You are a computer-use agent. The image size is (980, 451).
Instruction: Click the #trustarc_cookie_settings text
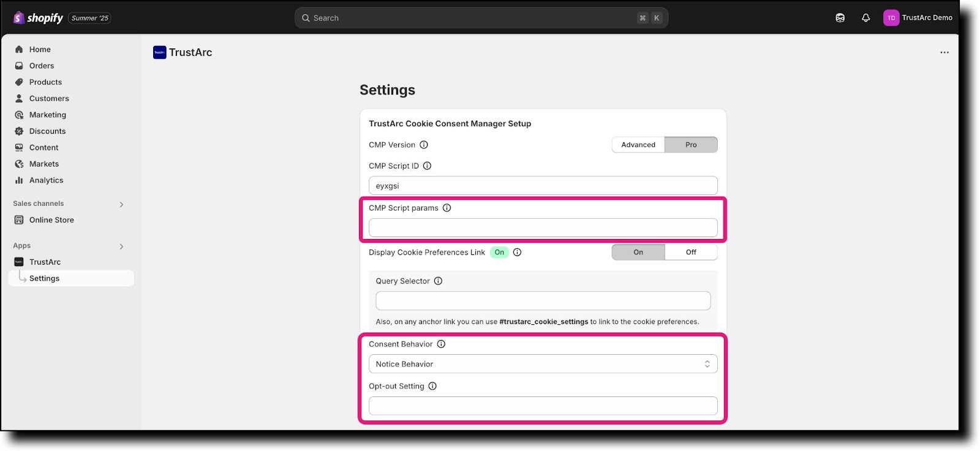pyautogui.click(x=544, y=322)
